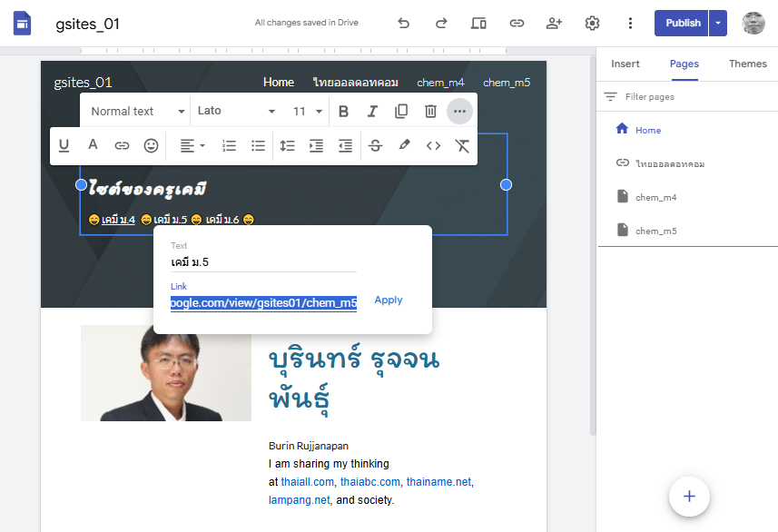Insert emoji using the smiley icon

[x=151, y=145]
